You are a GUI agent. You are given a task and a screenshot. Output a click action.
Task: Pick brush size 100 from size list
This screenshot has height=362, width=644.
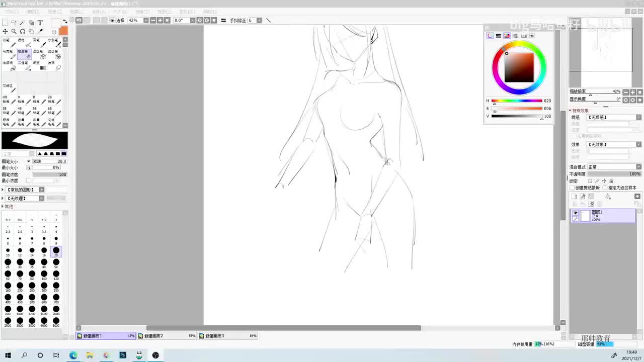44,275
